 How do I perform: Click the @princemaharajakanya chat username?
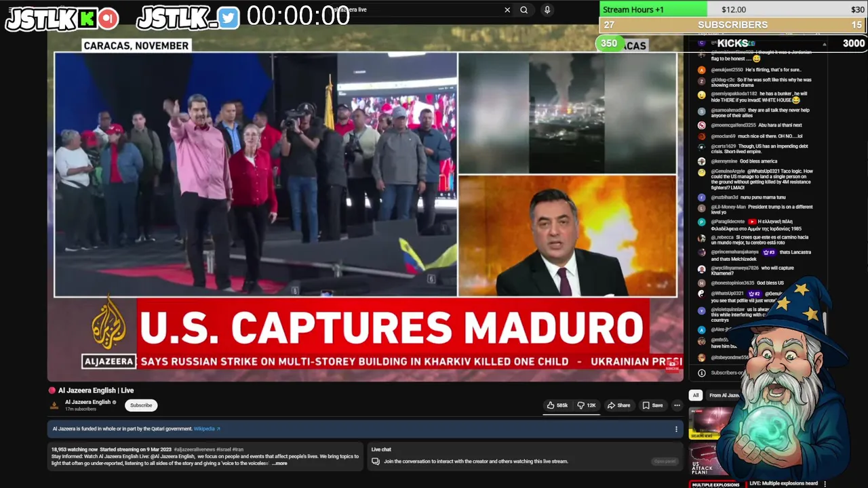click(734, 252)
